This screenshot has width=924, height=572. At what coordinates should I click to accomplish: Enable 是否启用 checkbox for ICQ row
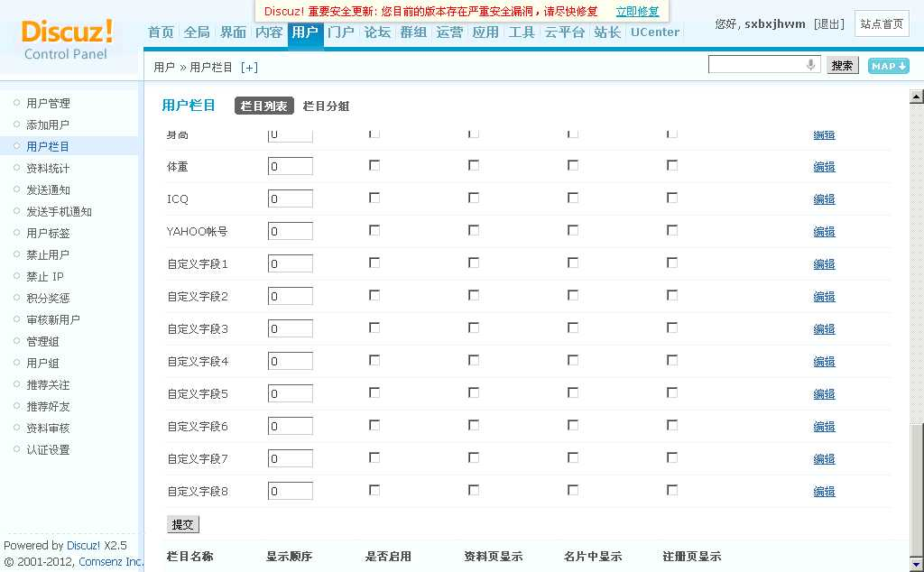(x=374, y=198)
